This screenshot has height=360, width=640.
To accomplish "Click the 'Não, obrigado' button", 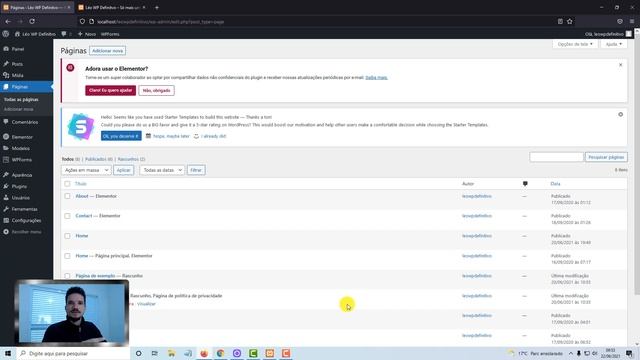I will (x=156, y=90).
